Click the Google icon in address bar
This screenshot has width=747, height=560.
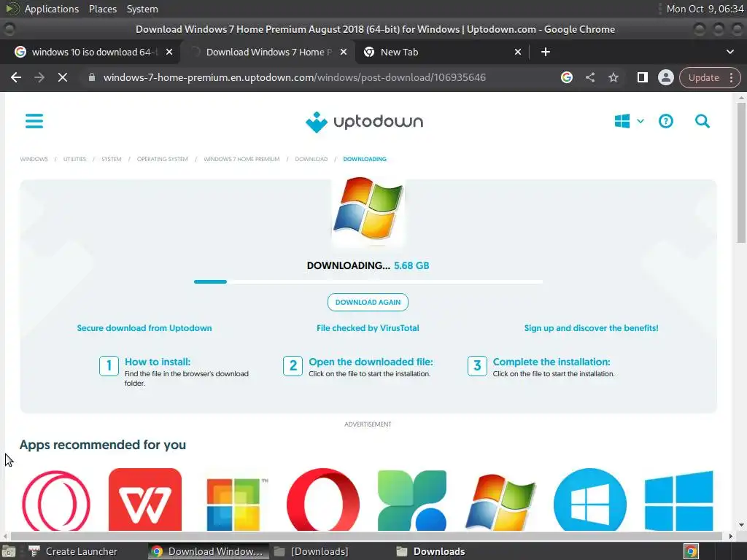[566, 77]
